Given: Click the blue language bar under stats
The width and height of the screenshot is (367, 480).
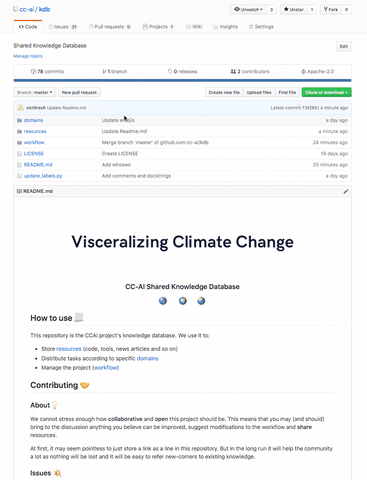Looking at the screenshot, I should click(x=182, y=80).
